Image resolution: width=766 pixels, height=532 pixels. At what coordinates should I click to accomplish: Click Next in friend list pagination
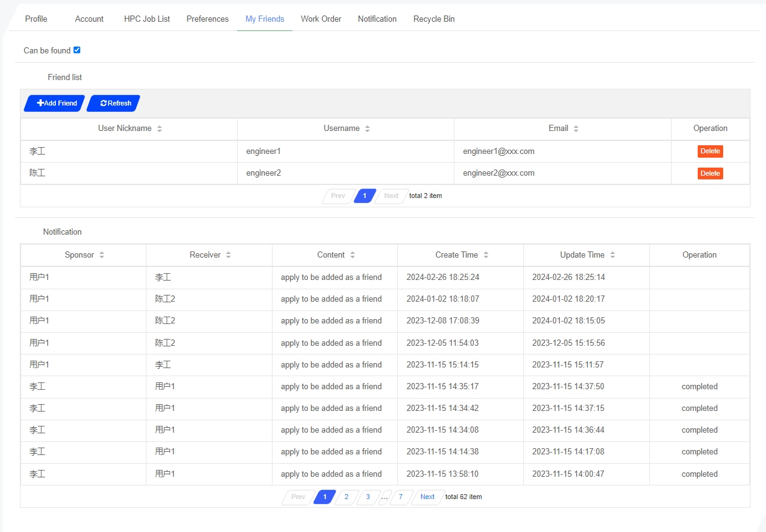[x=392, y=196]
